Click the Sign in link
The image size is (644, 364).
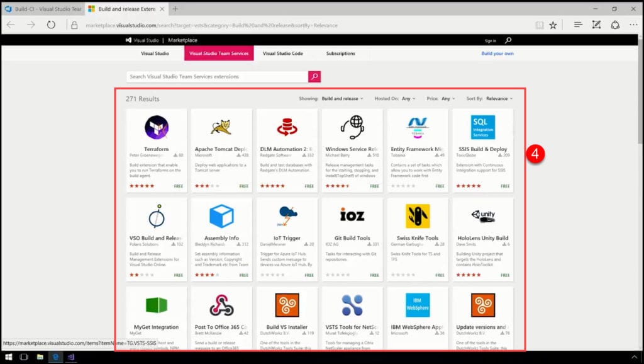click(491, 41)
